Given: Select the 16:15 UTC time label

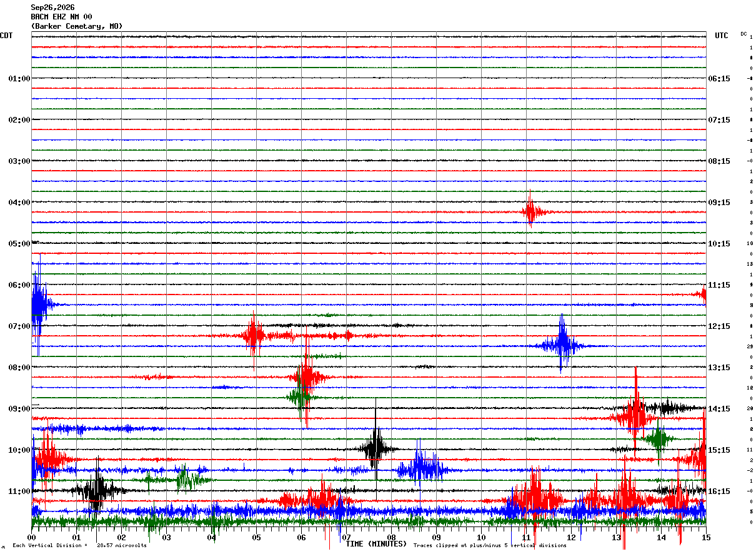Looking at the screenshot, I should click(x=719, y=491).
